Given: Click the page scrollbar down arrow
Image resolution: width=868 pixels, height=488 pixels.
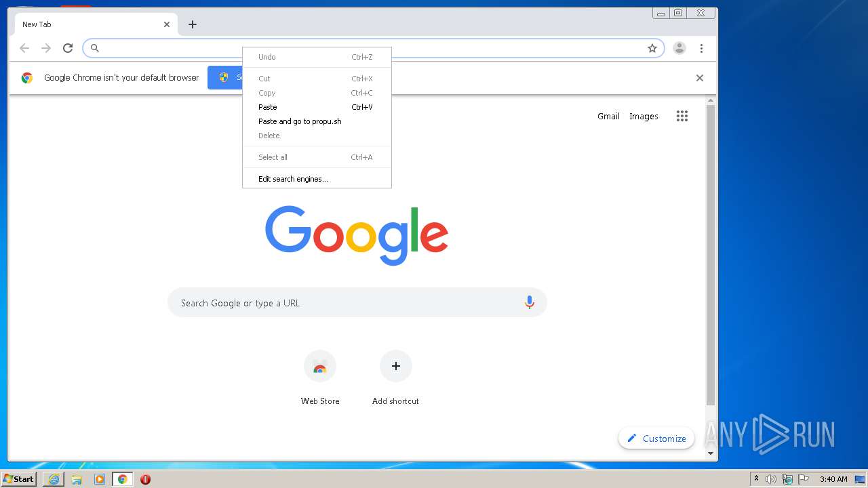Looking at the screenshot, I should [x=711, y=453].
